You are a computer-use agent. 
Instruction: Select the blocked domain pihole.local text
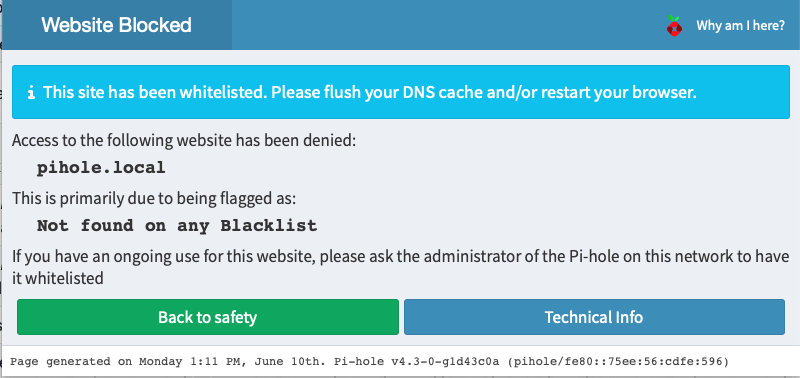(x=101, y=168)
